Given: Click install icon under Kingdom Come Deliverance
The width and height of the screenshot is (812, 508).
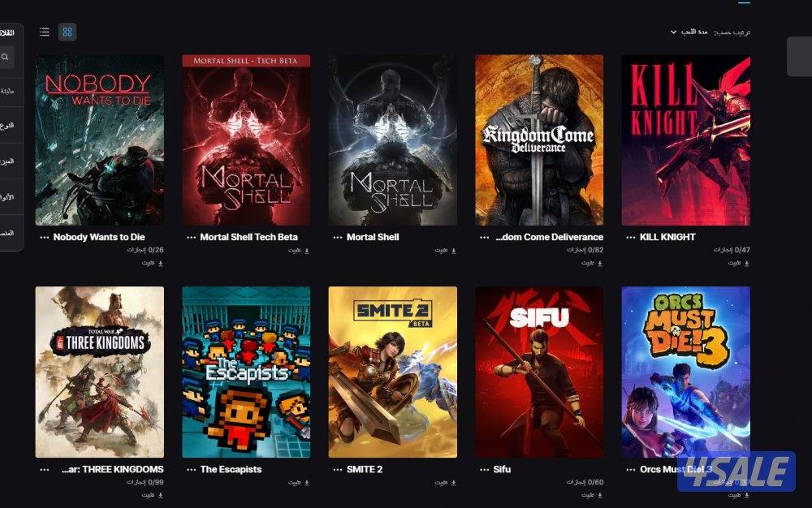Looking at the screenshot, I should click(x=600, y=263).
